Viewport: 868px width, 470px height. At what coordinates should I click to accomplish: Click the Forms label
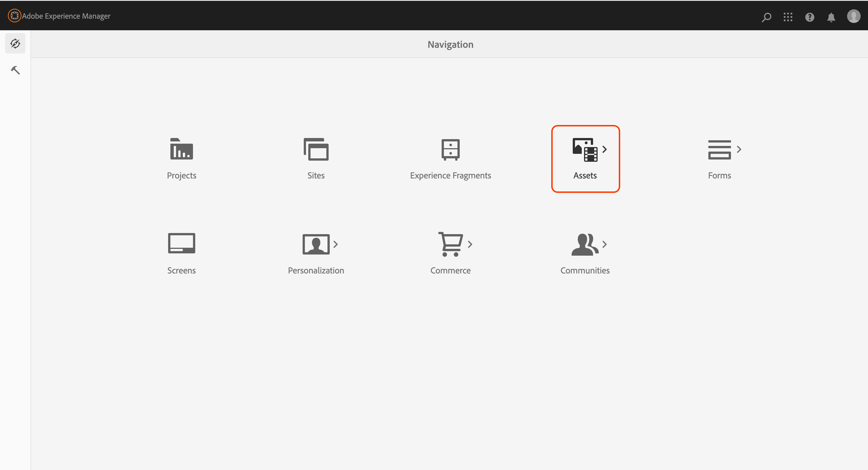(719, 175)
